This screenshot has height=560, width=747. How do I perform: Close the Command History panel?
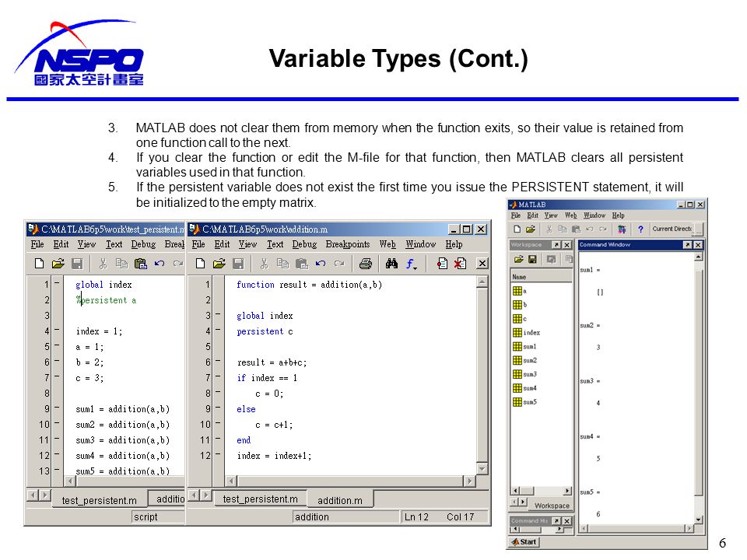[x=567, y=521]
